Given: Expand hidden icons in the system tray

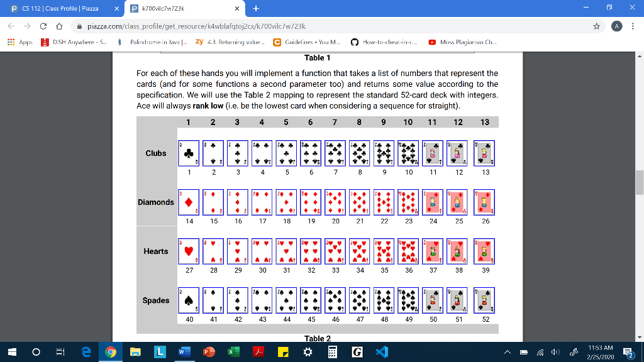Looking at the screenshot, I should coord(506,353).
